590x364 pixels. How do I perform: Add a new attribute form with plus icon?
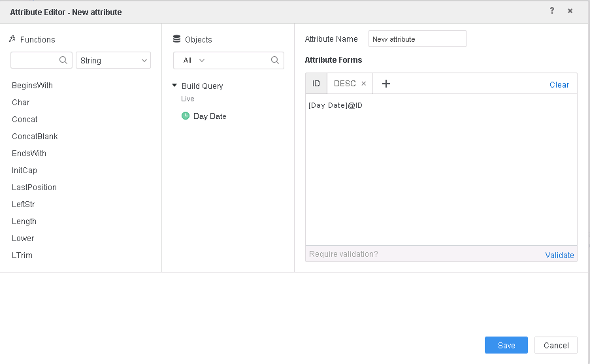tap(386, 84)
